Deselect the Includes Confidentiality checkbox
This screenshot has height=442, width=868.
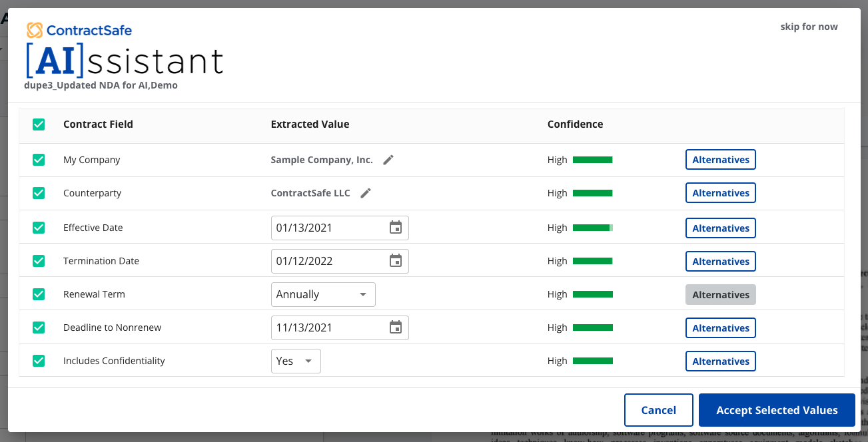[39, 361]
